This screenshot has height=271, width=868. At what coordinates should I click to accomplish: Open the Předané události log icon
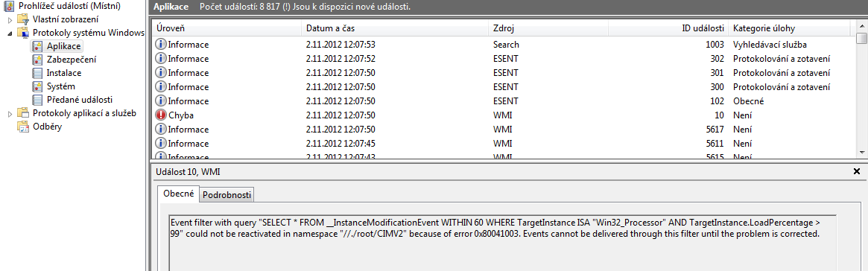[x=38, y=100]
